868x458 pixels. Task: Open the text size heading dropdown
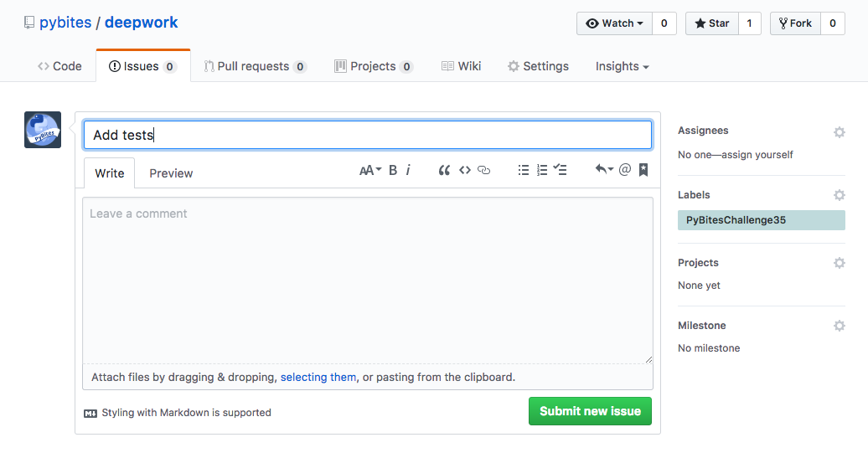click(x=370, y=170)
